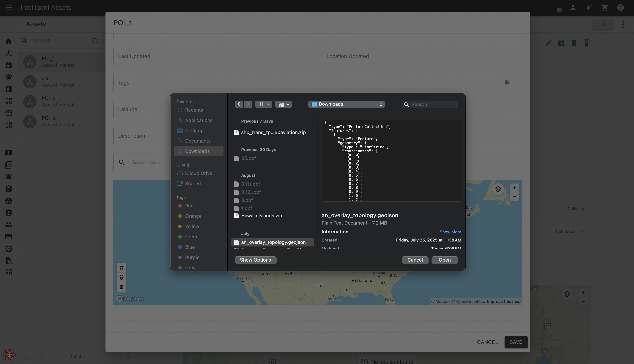Select the Red tag
Screen dimensions: 634x364
pos(189,206)
